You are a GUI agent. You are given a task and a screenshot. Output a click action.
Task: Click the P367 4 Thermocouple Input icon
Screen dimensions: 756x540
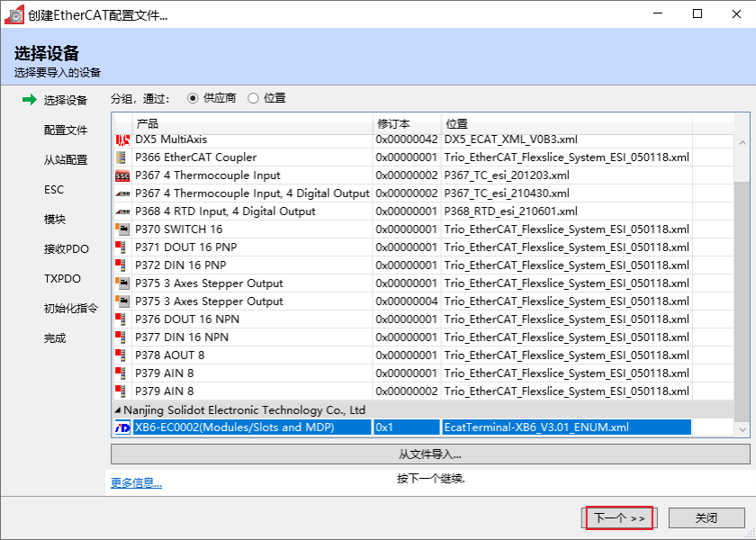pos(122,175)
